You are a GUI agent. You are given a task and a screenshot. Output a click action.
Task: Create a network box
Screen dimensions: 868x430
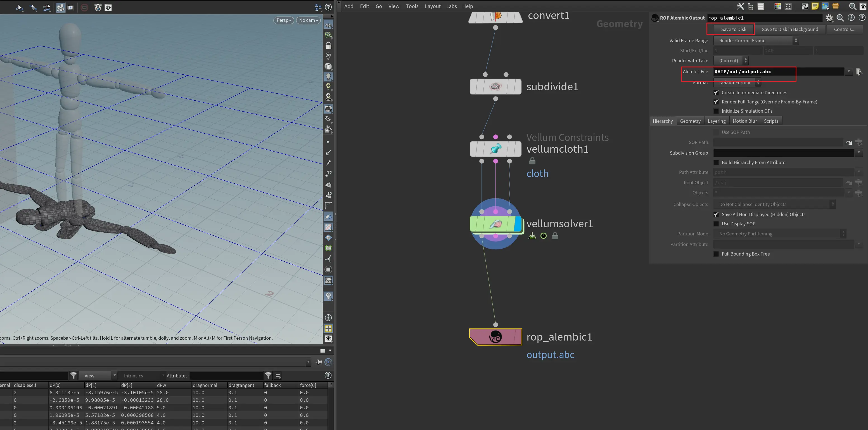(805, 6)
